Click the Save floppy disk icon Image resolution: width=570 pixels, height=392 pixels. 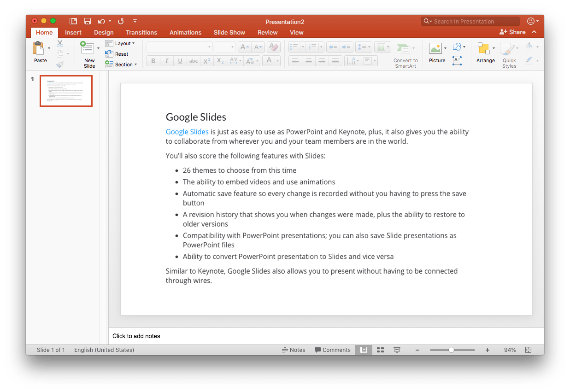[x=88, y=21]
